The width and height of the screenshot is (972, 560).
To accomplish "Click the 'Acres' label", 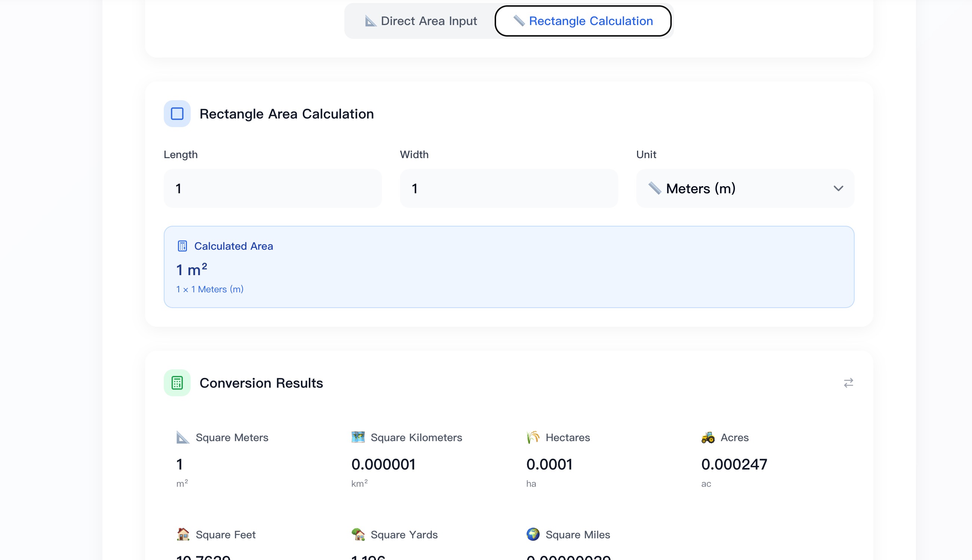I will pyautogui.click(x=734, y=437).
